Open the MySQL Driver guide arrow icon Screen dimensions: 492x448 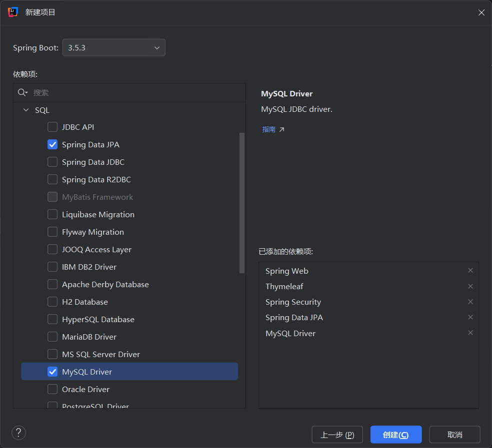click(282, 129)
